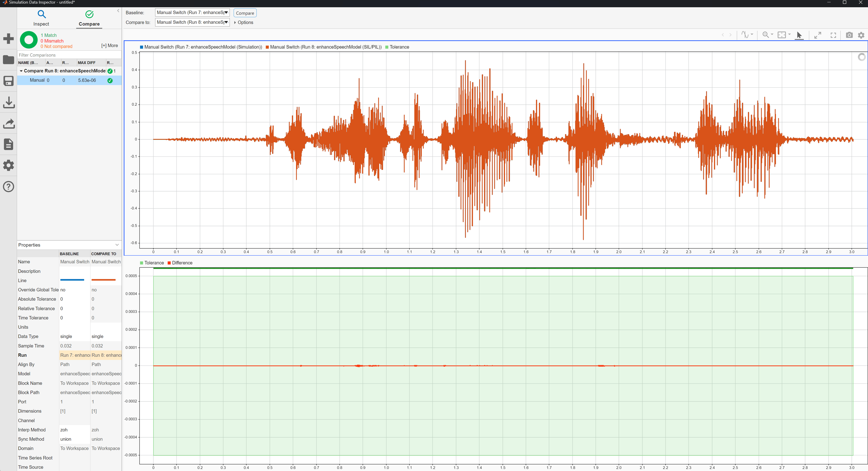Click the Filter Comparisons input field
Image resolution: width=868 pixels, height=471 pixels.
tap(69, 55)
